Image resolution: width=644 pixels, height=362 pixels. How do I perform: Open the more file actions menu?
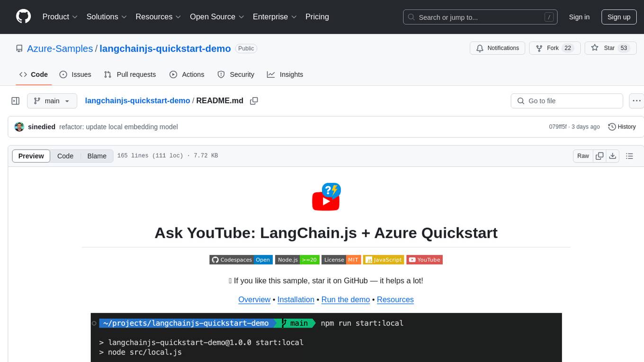636,101
